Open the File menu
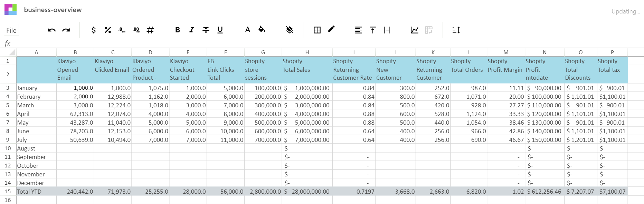 click(x=11, y=30)
